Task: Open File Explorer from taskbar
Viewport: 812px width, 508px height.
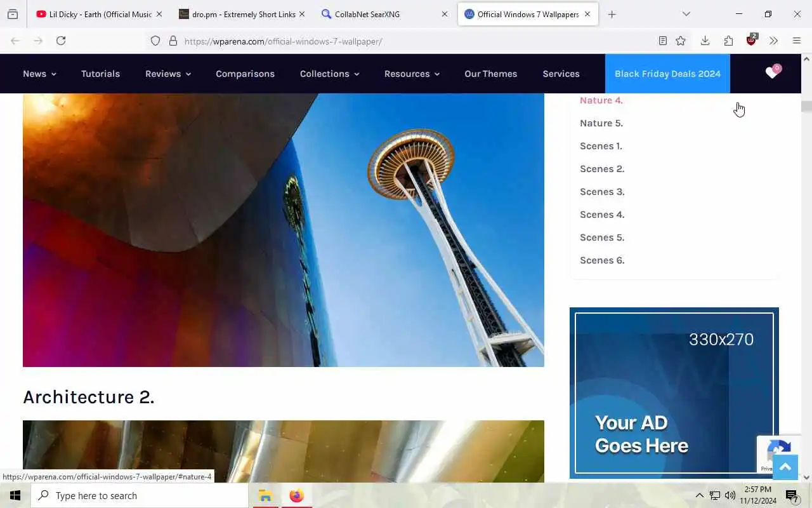Action: pyautogui.click(x=265, y=495)
